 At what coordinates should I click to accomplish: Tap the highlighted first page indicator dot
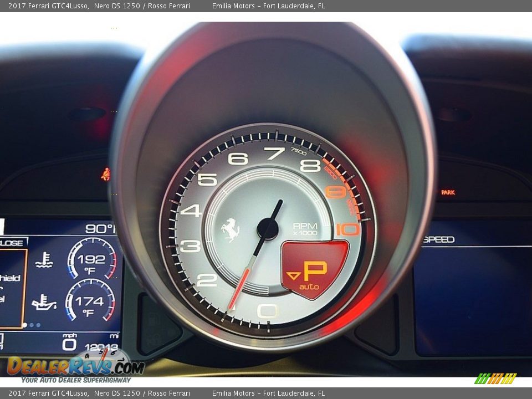click(x=25, y=325)
